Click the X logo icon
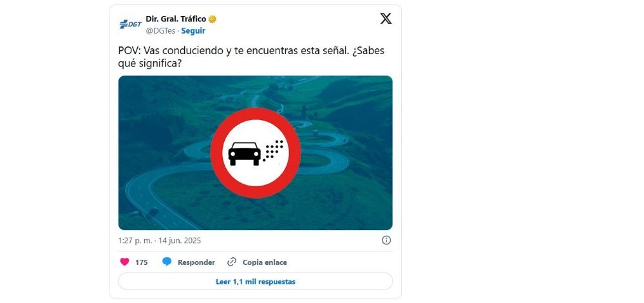 (386, 19)
